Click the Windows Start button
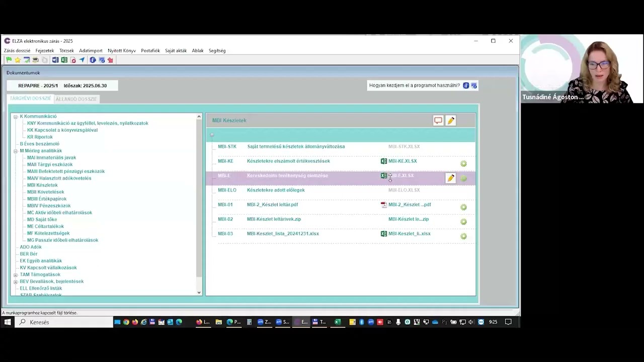 (8, 322)
